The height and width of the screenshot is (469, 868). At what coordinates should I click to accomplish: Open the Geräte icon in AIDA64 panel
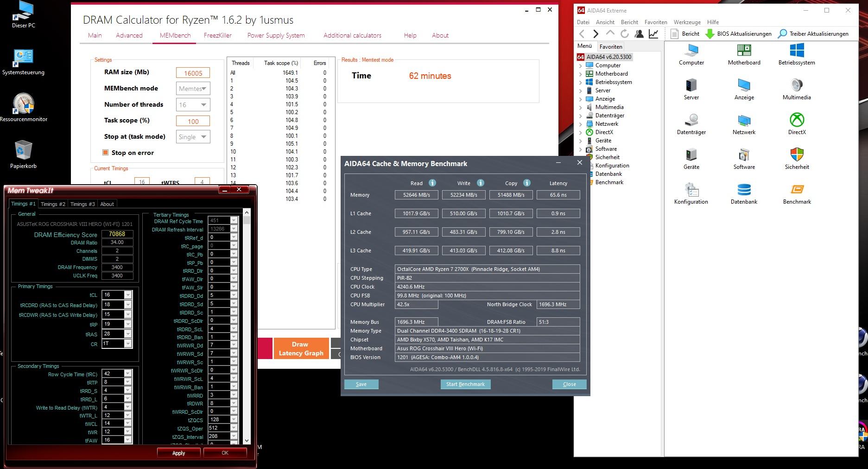(x=691, y=159)
